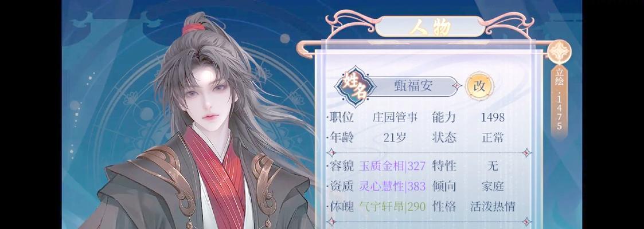Click the red star ornament beside the name field
The height and width of the screenshot is (229, 644).
457,86
